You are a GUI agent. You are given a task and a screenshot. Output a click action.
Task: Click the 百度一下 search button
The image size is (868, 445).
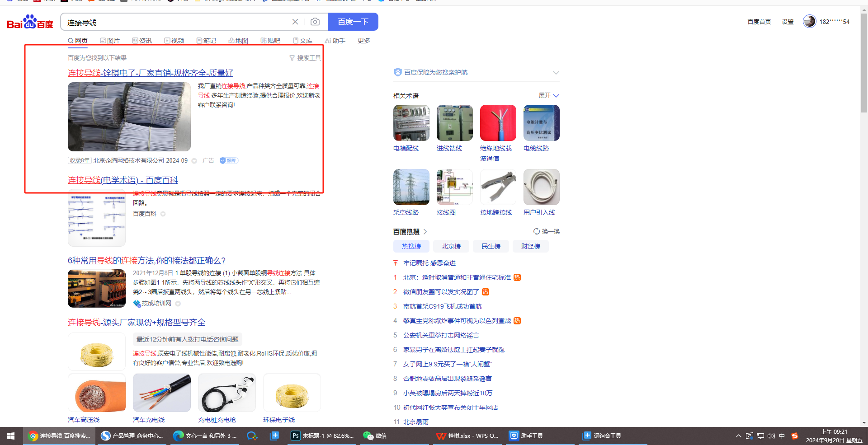pyautogui.click(x=353, y=22)
